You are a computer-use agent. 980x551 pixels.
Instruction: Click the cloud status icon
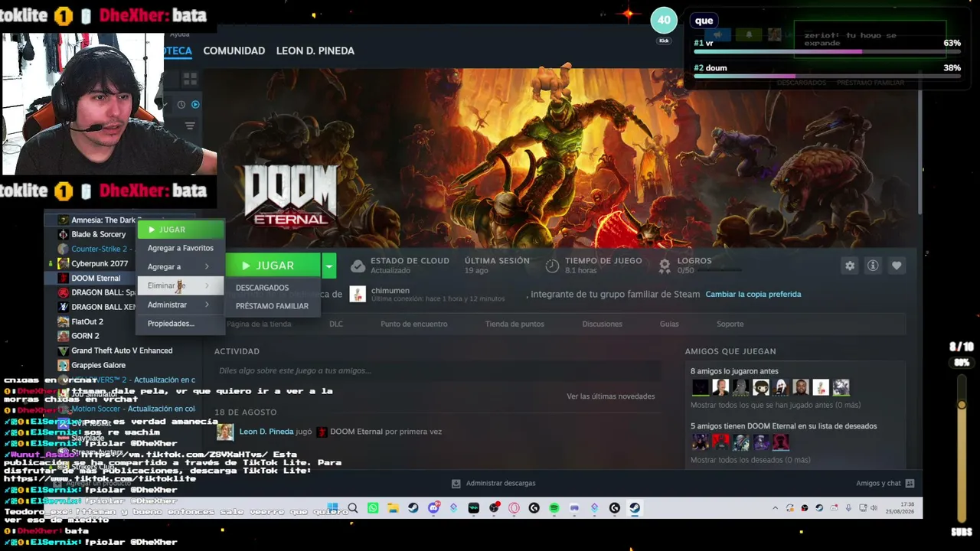(358, 266)
